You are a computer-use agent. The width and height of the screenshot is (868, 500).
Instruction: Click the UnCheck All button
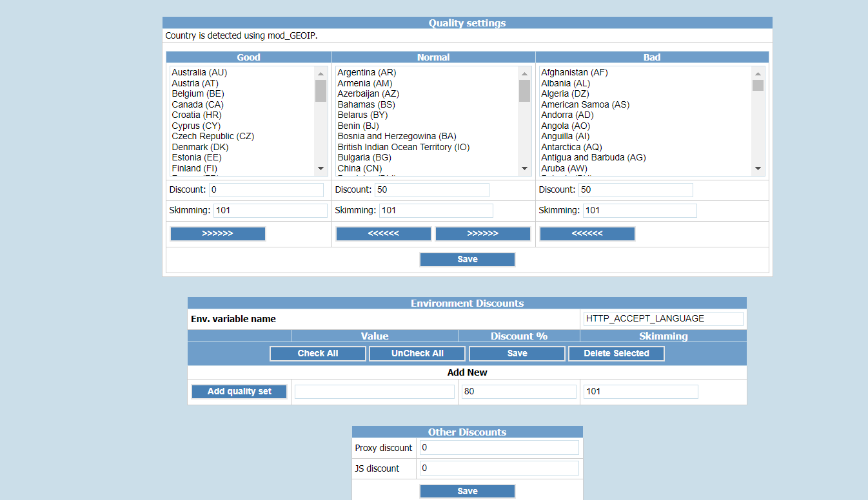pos(417,354)
